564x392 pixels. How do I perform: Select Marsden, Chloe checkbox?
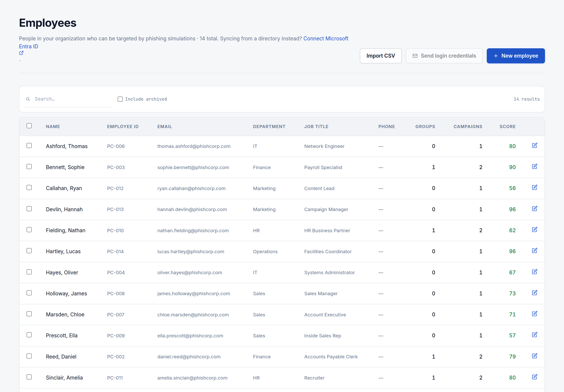[29, 314]
